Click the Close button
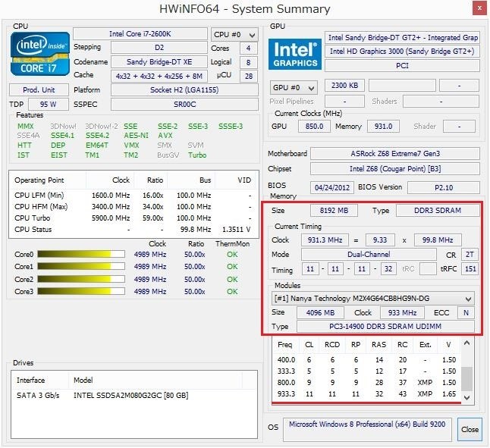490x448 pixels. [x=470, y=429]
